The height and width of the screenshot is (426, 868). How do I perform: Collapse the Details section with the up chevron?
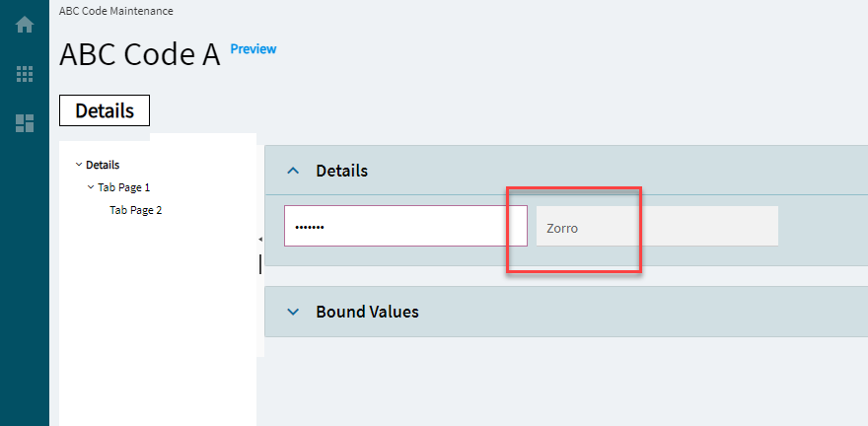[293, 171]
